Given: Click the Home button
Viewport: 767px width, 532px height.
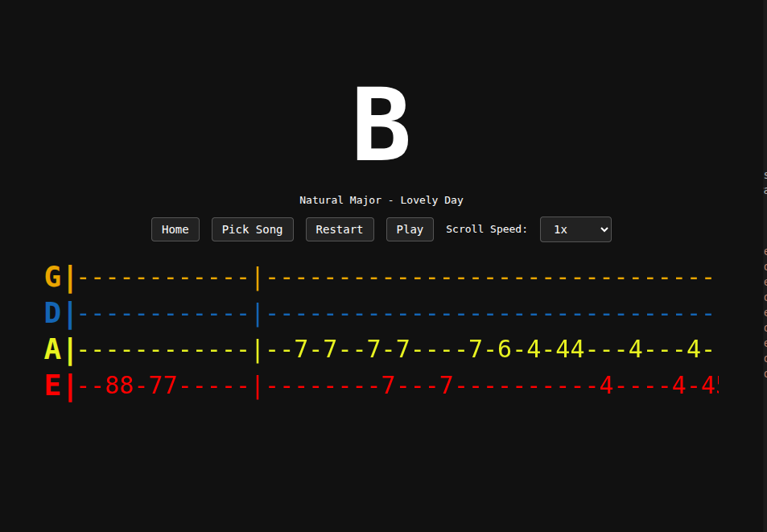Looking at the screenshot, I should tap(175, 229).
